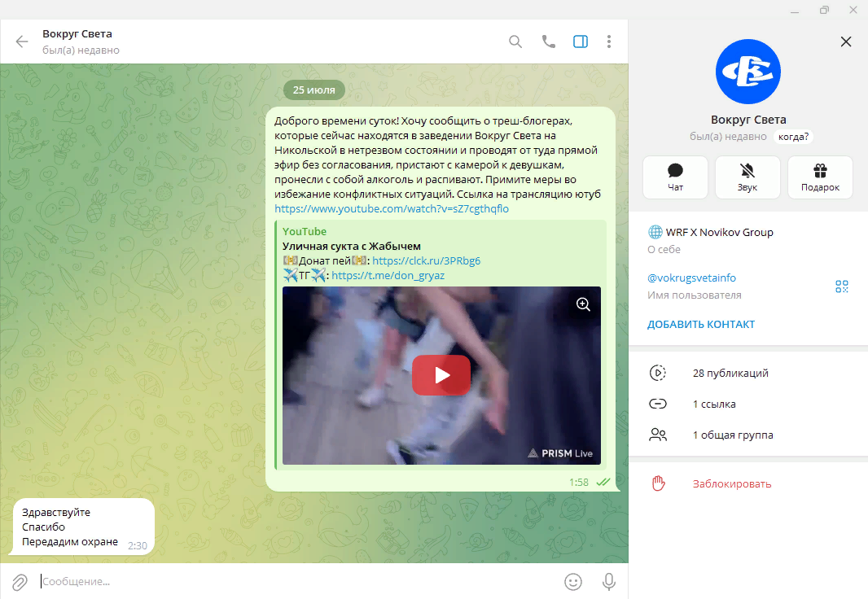This screenshot has width=868, height=599.
Task: Click the group people icon in profile
Action: pyautogui.click(x=658, y=435)
